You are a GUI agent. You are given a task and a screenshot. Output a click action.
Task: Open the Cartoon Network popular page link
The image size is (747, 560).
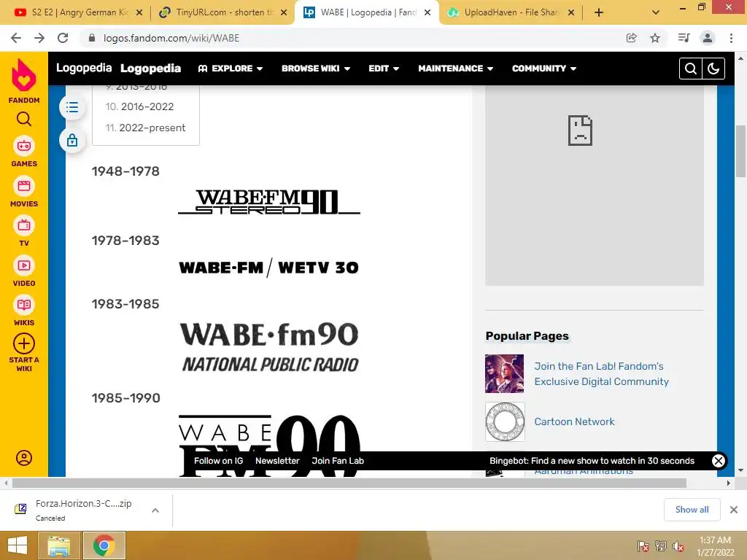574,421
